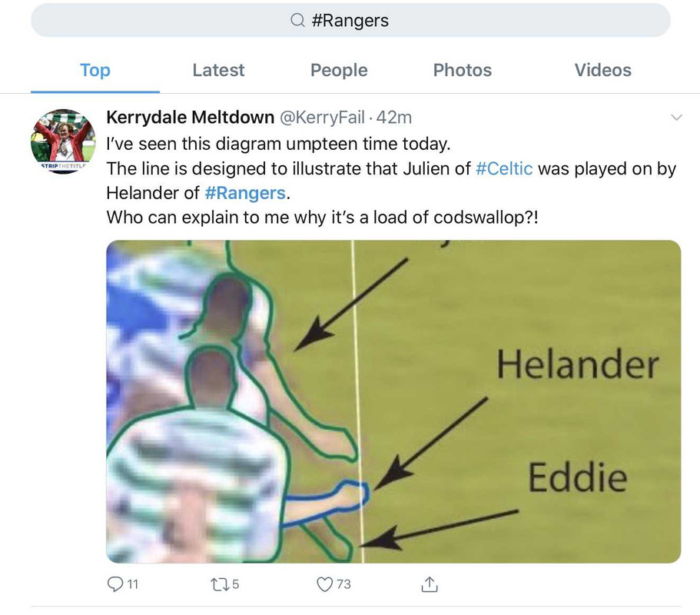The image size is (700, 615).
Task: Open Kerrydale Meltdown profile avatar
Action: pos(63,141)
